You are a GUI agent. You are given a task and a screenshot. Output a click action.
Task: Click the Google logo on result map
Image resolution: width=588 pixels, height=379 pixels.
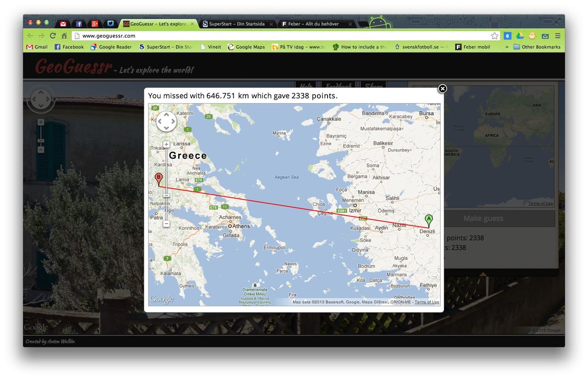tap(162, 299)
